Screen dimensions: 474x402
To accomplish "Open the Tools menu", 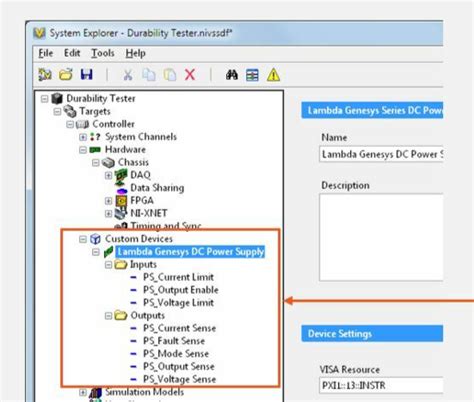I will click(x=103, y=53).
